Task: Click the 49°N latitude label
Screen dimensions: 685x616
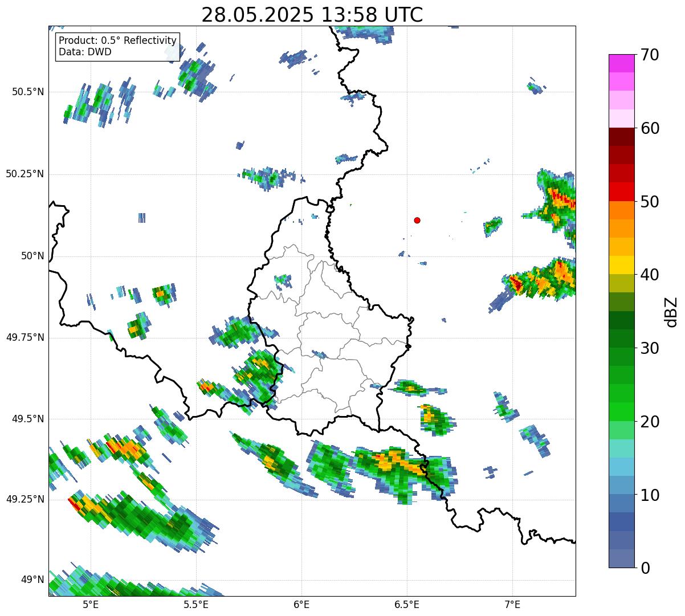Action: (32, 580)
